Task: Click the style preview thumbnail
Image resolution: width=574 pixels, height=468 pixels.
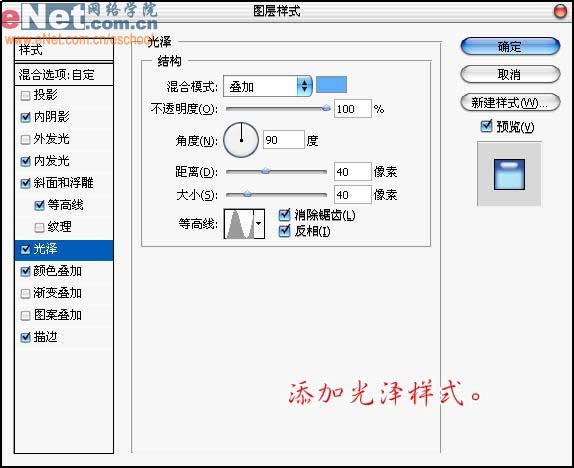Action: tap(509, 174)
